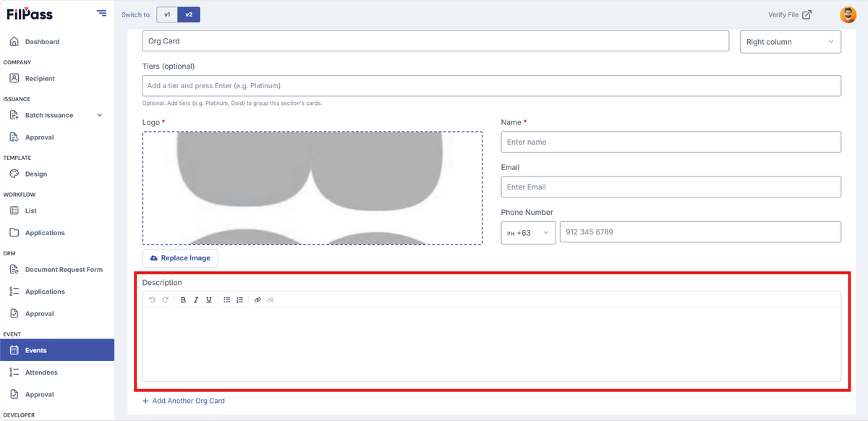This screenshot has width=868, height=421.
Task: Click the Event Approval icon
Action: pos(14,395)
